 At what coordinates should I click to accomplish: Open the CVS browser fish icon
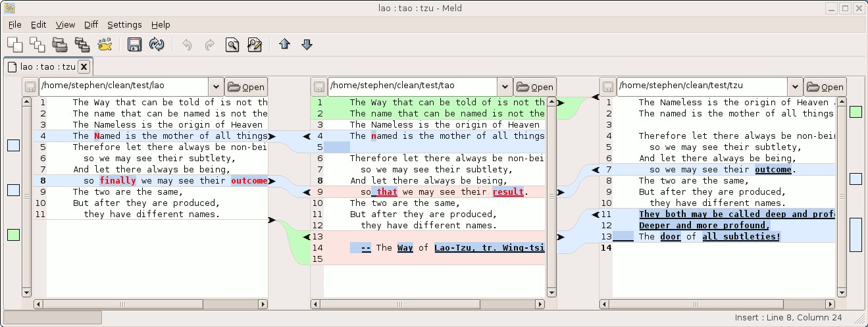pos(105,45)
